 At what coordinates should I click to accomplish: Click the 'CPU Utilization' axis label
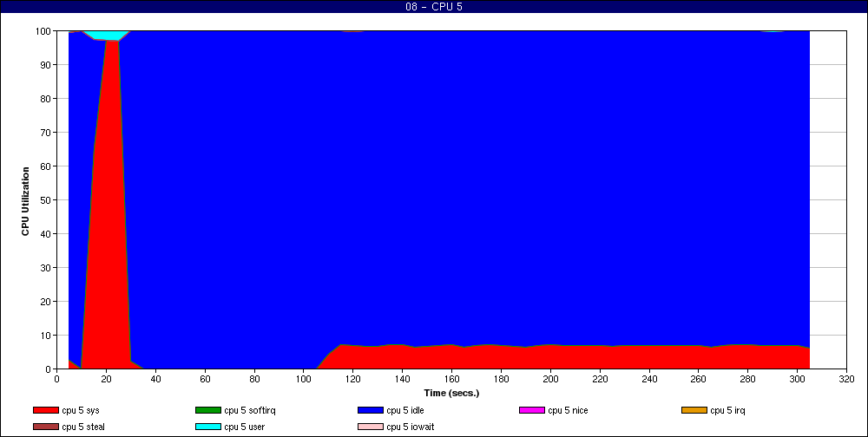[x=25, y=201]
